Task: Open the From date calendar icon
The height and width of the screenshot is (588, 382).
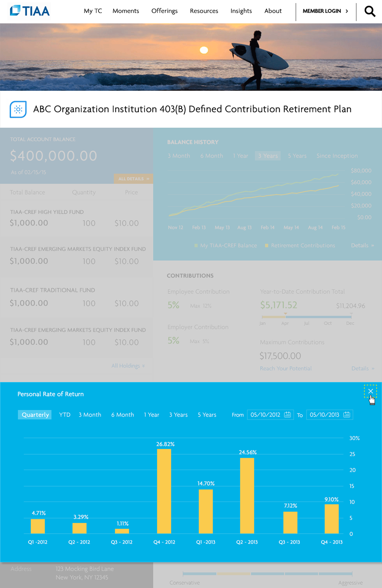Action: (287, 415)
